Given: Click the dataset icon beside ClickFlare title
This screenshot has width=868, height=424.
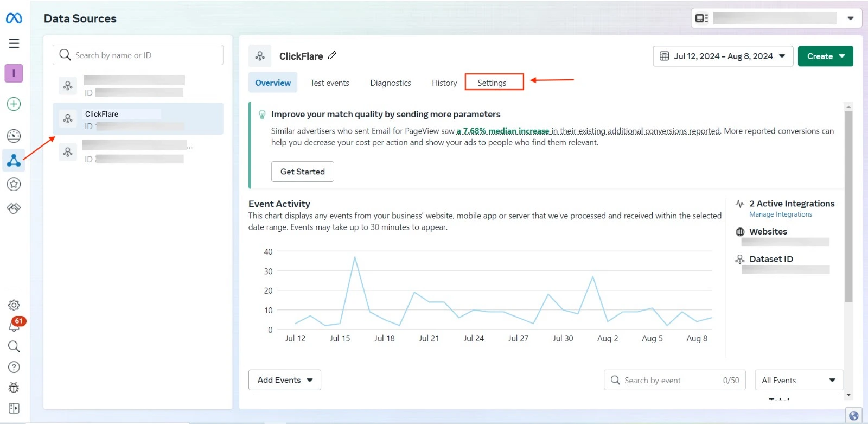Looking at the screenshot, I should [x=260, y=56].
